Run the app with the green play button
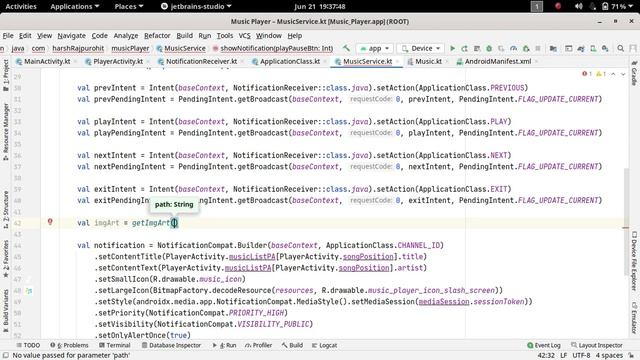The image size is (640, 360). [452, 48]
